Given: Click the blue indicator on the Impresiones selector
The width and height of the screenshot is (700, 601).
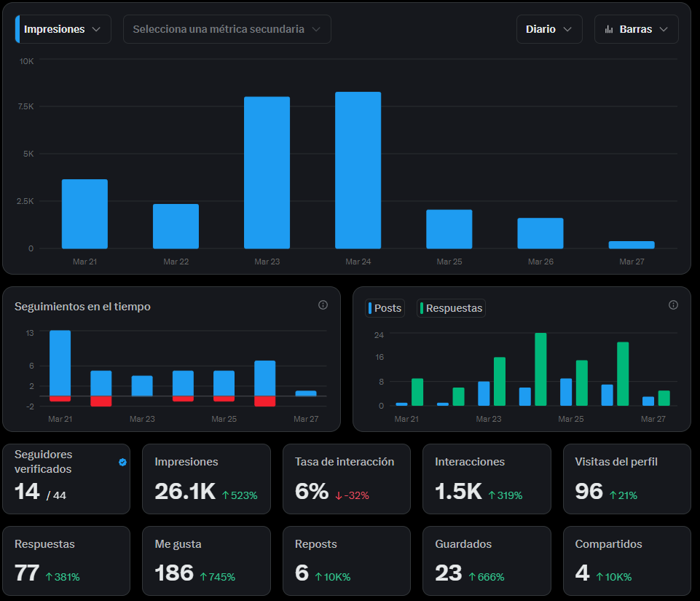Looking at the screenshot, I should tap(19, 28).
